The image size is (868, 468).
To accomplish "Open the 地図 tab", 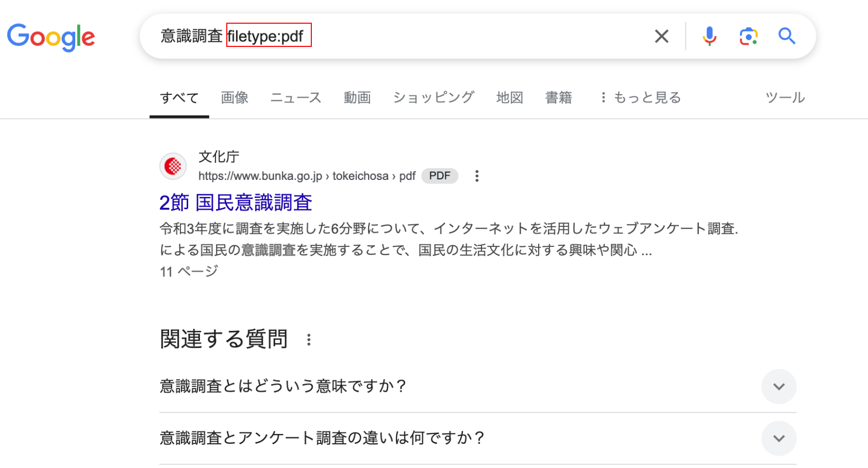I will (x=510, y=97).
